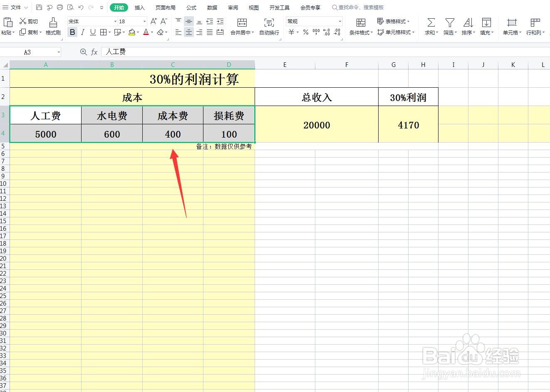Open the font size dropdown
Screen dimensions: 550x392
144,21
